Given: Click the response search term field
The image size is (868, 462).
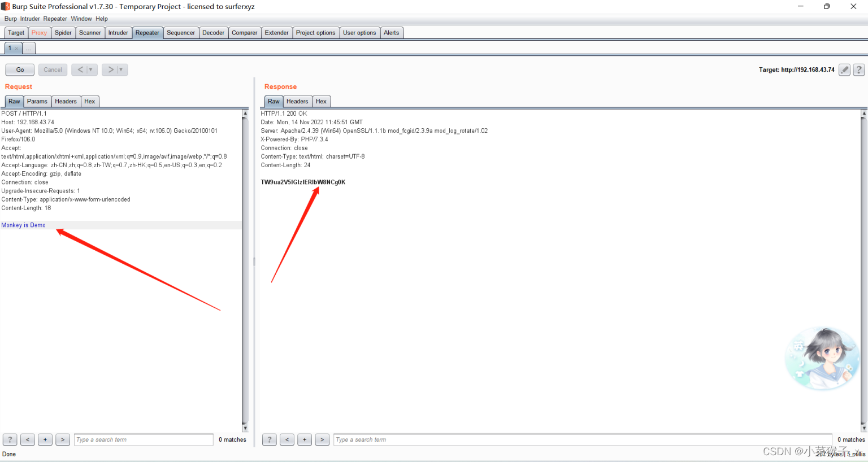Looking at the screenshot, I should click(583, 439).
